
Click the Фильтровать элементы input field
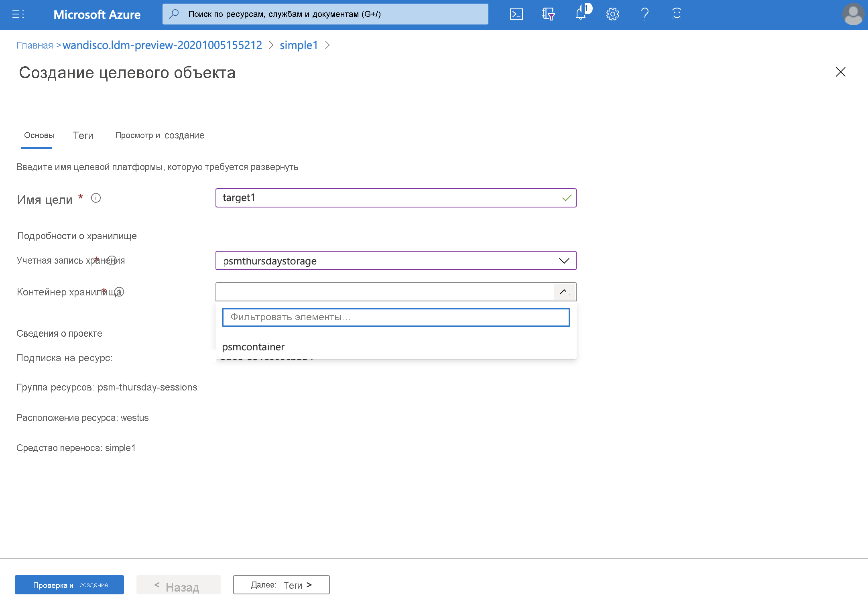396,317
